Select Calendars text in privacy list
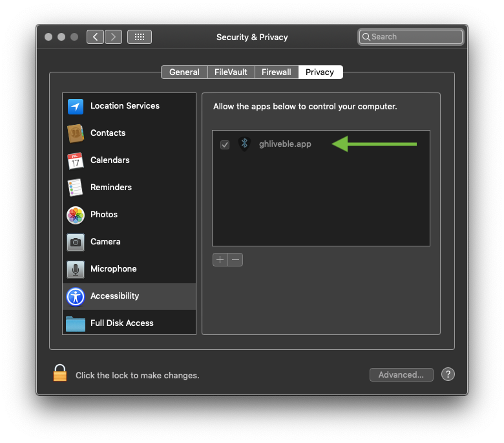This screenshot has height=443, width=504. click(x=110, y=160)
